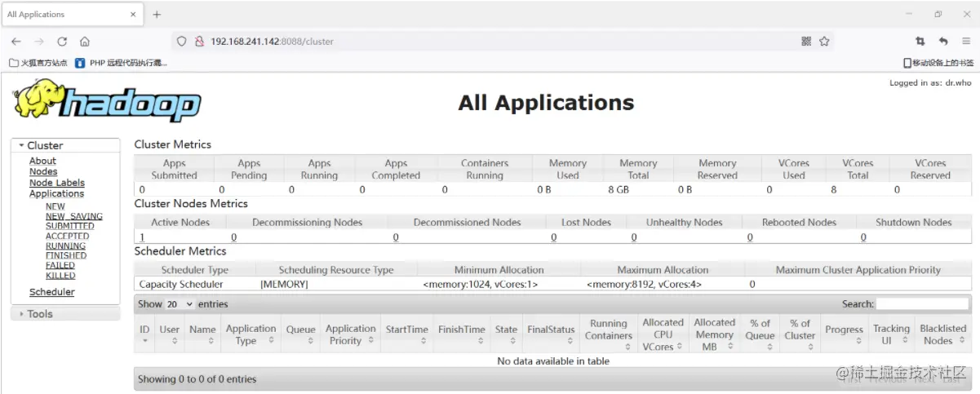Click the browser forward arrow
Screen dimensions: 980x394
38,42
